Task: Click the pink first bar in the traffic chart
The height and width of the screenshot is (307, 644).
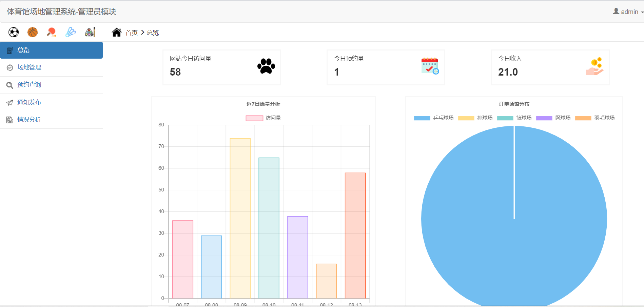Action: click(183, 259)
